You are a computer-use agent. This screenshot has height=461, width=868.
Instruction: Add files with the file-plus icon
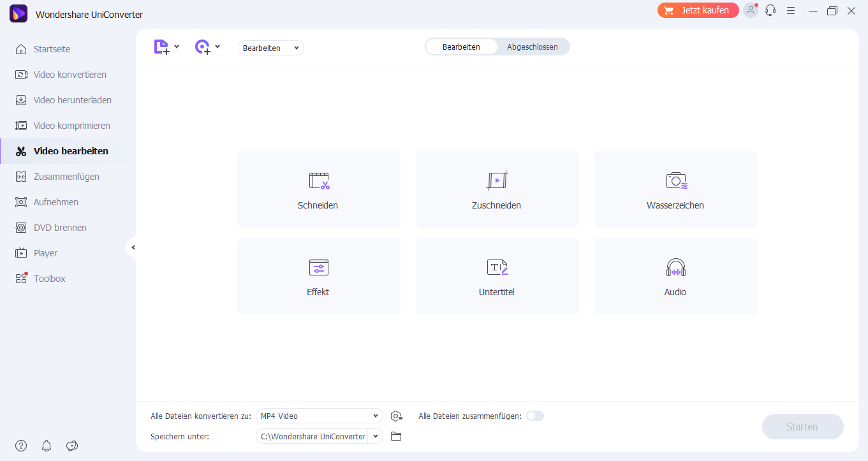point(161,47)
